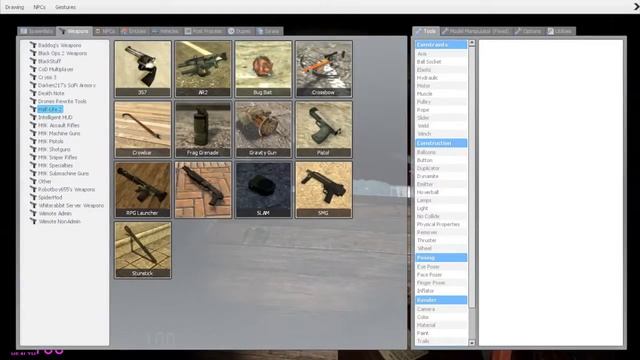Click the Pistol weapon icon
Viewport: 640px width, 360px height.
tap(324, 129)
